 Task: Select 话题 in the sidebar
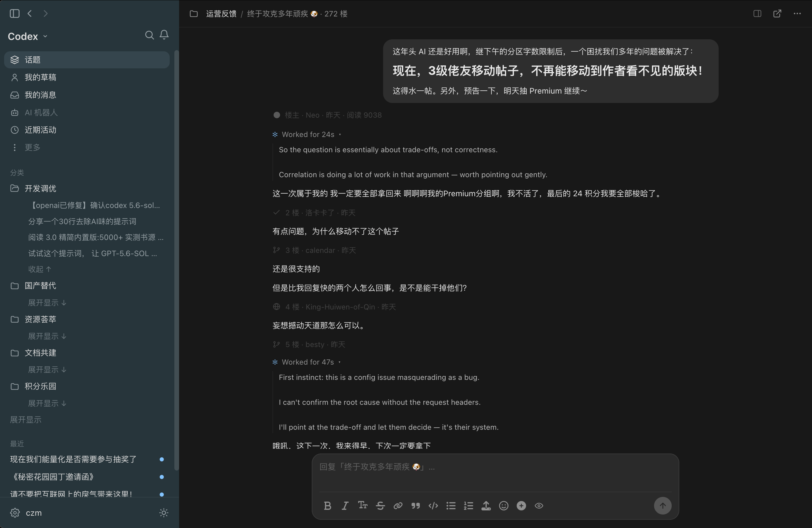pyautogui.click(x=87, y=60)
